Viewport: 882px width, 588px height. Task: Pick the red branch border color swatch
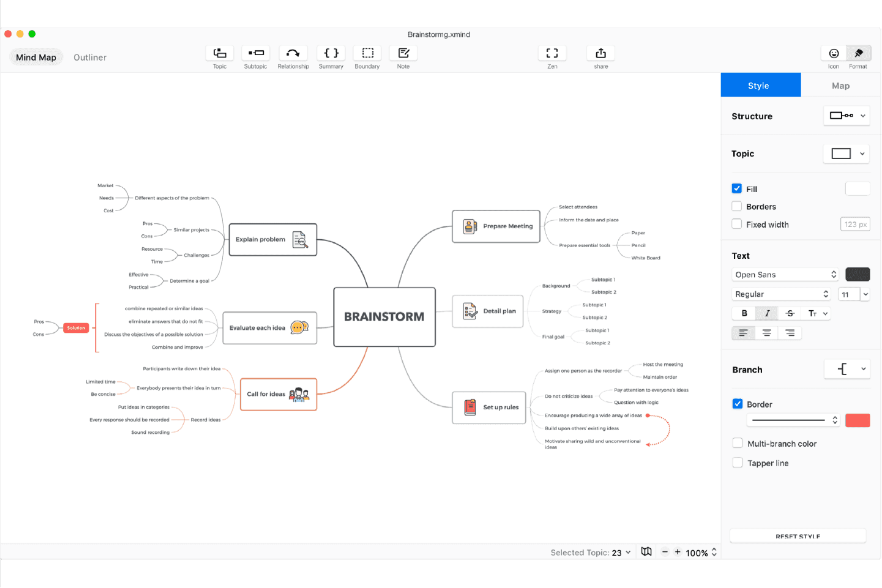(858, 420)
